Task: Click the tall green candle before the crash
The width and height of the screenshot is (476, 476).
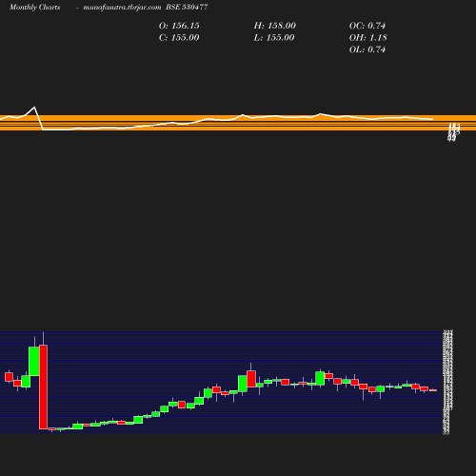Action: pyautogui.click(x=34, y=361)
